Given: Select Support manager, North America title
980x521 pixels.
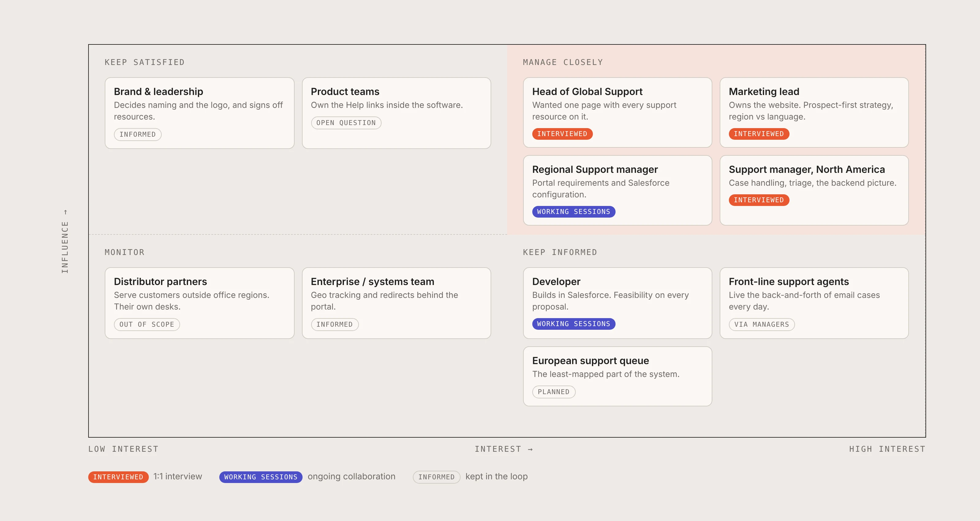Looking at the screenshot, I should point(807,169).
